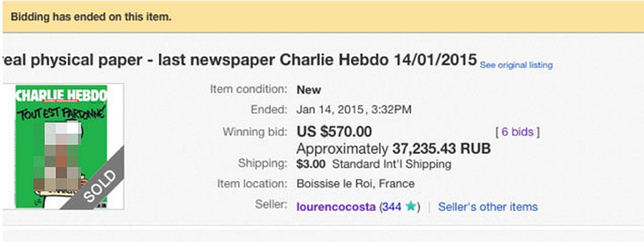Click the item condition value New
Viewport: 644px width, 242px height.
(x=309, y=90)
